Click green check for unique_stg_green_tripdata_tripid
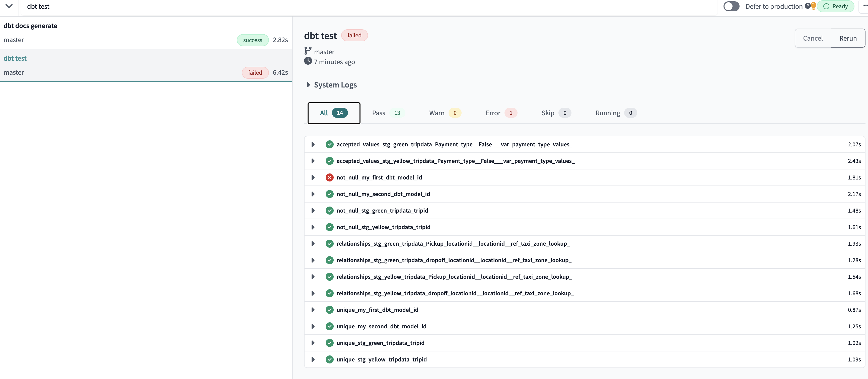Viewport: 868px width, 379px height. click(x=330, y=343)
